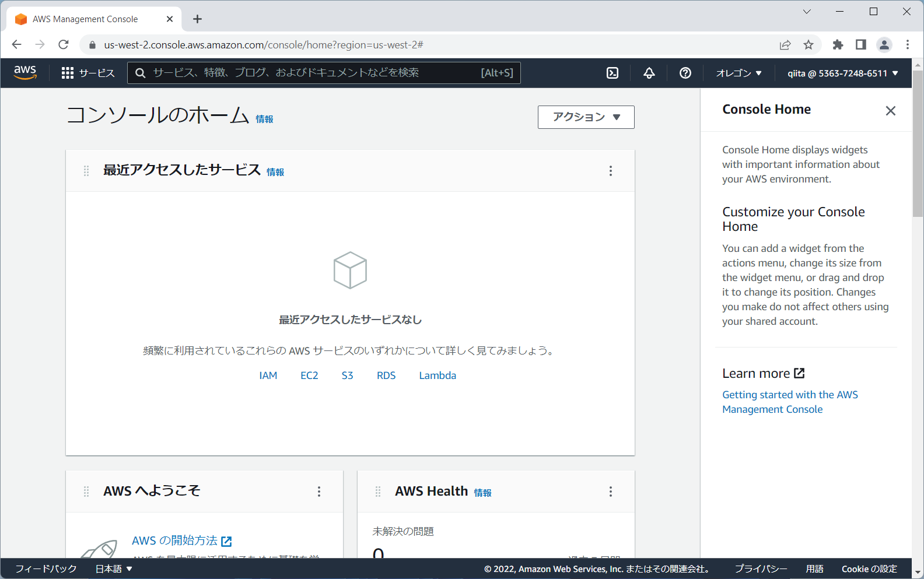Expand the アクション dropdown
Viewport: 924px width, 579px height.
tap(586, 117)
